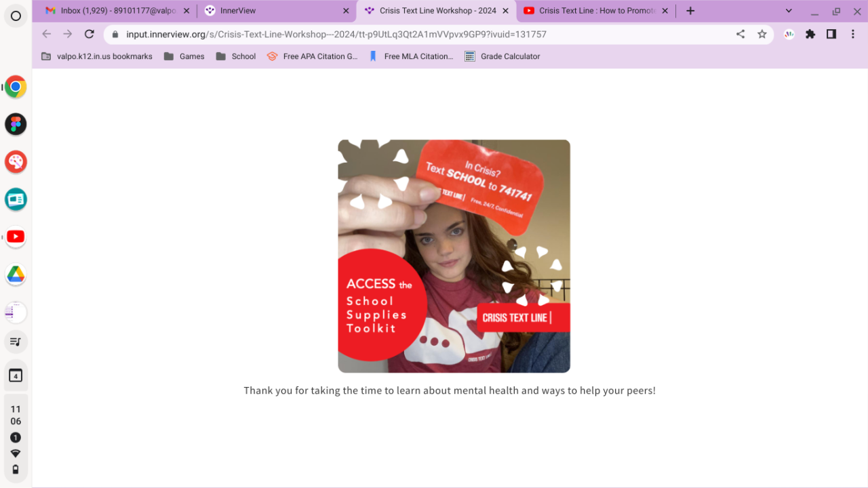Expand the Games bookmarks folder
The width and height of the screenshot is (868, 488).
tap(184, 56)
